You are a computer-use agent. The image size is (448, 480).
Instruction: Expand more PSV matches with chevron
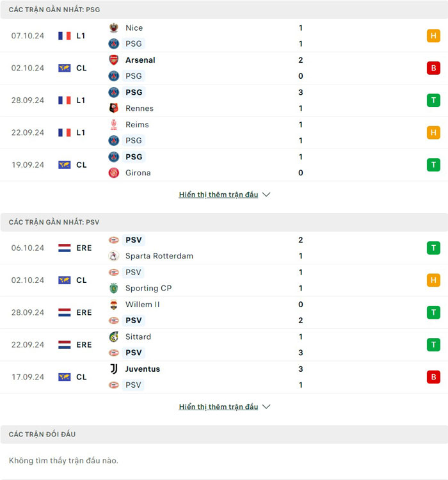click(266, 407)
